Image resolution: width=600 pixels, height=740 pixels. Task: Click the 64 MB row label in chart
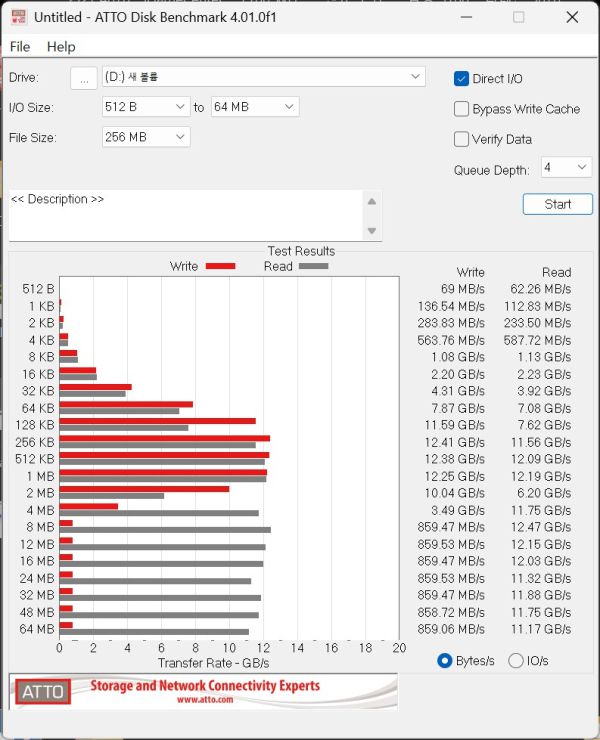(x=37, y=629)
